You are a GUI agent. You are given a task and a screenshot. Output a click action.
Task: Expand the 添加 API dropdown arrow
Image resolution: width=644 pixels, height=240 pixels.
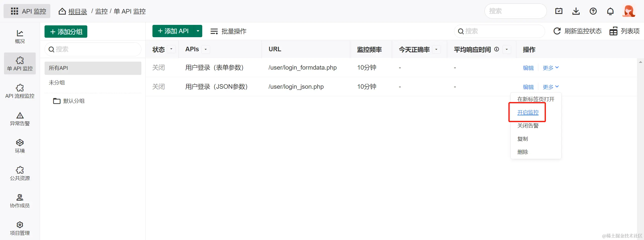coord(198,31)
